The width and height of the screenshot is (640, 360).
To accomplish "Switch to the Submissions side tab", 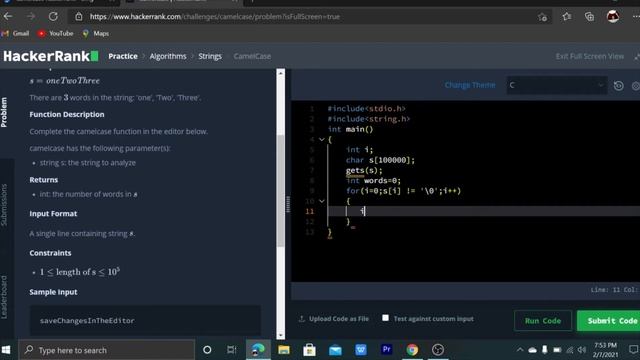I will 4,205.
